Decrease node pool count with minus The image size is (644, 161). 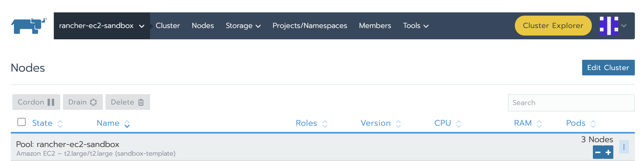(598, 152)
